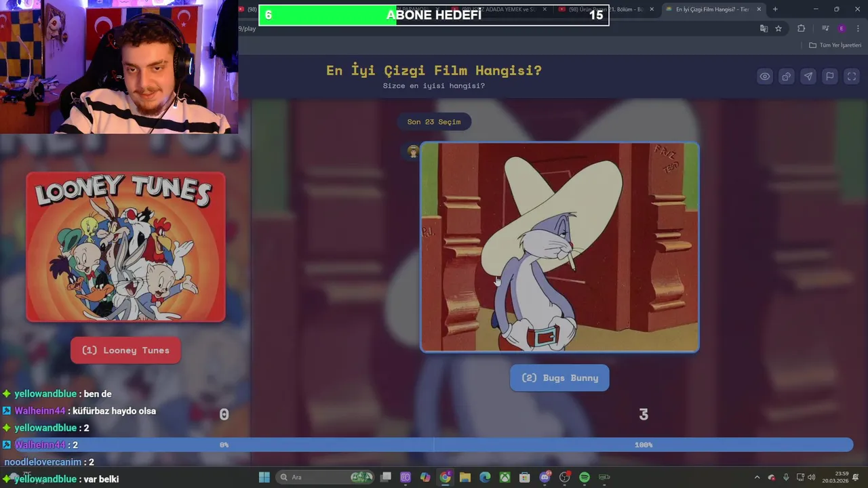Click the Son 23 Seçim badge

click(x=434, y=122)
